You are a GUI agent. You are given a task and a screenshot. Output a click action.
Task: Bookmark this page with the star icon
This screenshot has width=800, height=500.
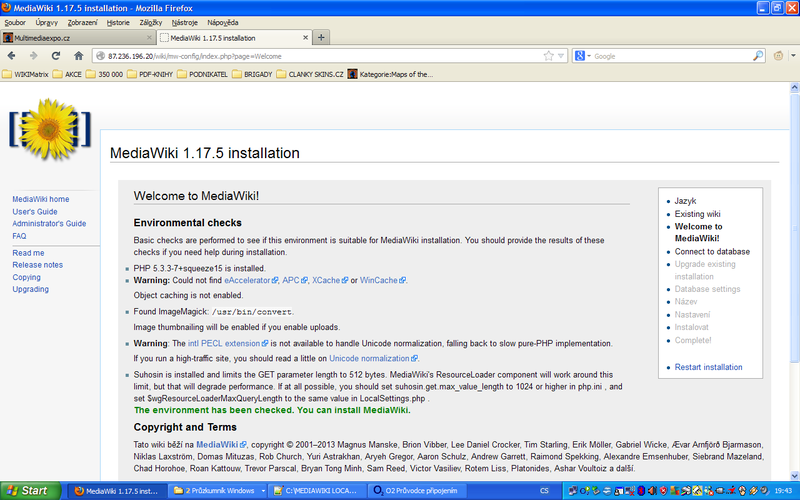[548, 56]
